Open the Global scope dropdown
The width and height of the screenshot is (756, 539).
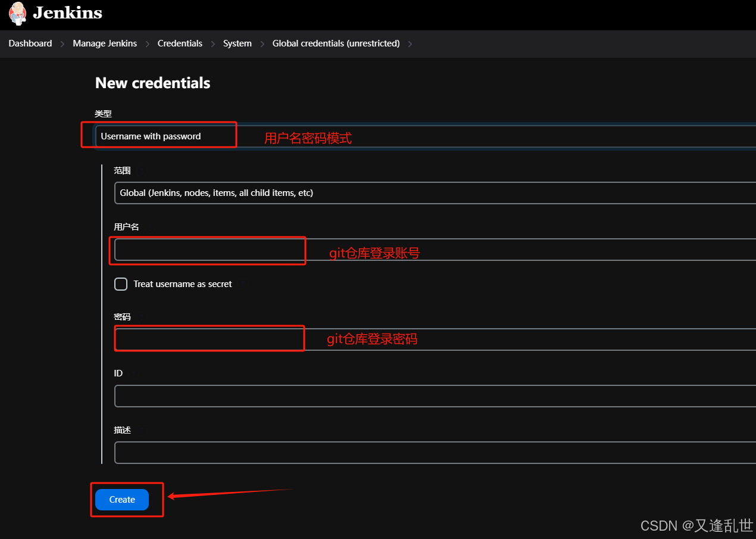[435, 193]
